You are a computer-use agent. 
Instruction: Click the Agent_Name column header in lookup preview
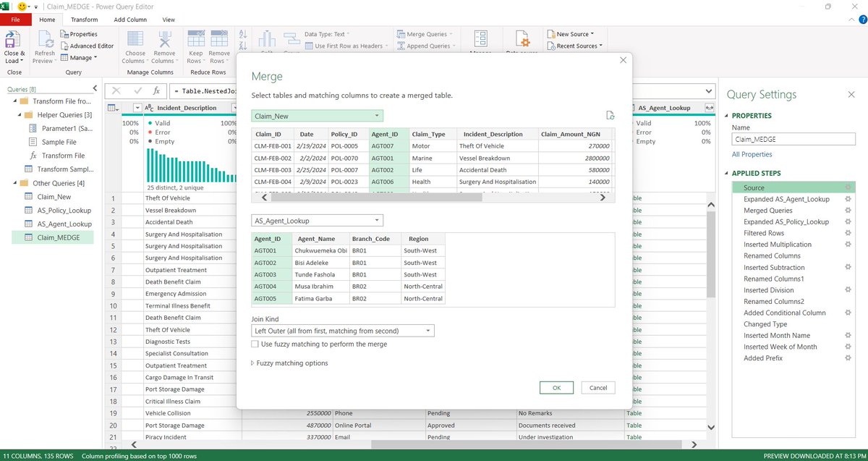[x=320, y=239]
